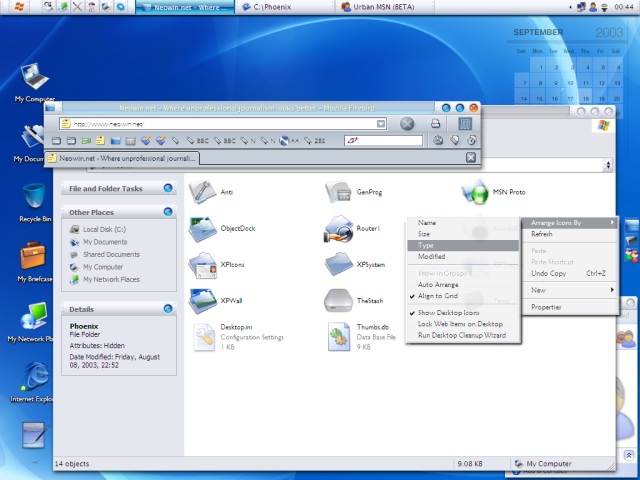
Task: Go to Local Disk (C:) link
Action: [x=104, y=230]
